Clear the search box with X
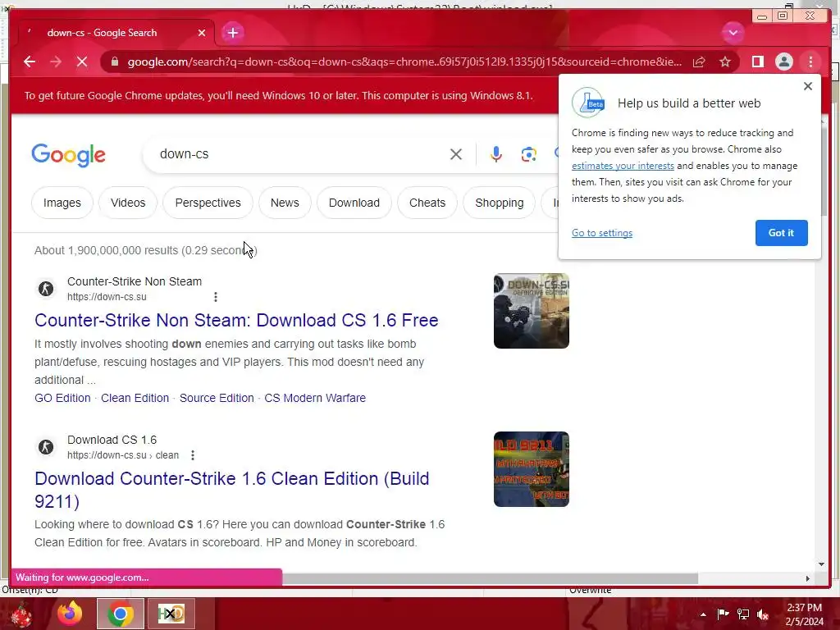Viewport: 840px width, 630px height. (x=456, y=154)
